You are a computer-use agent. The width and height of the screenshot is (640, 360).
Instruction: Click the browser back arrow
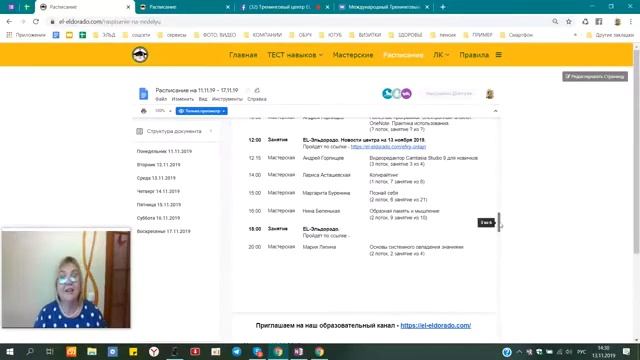coord(9,22)
